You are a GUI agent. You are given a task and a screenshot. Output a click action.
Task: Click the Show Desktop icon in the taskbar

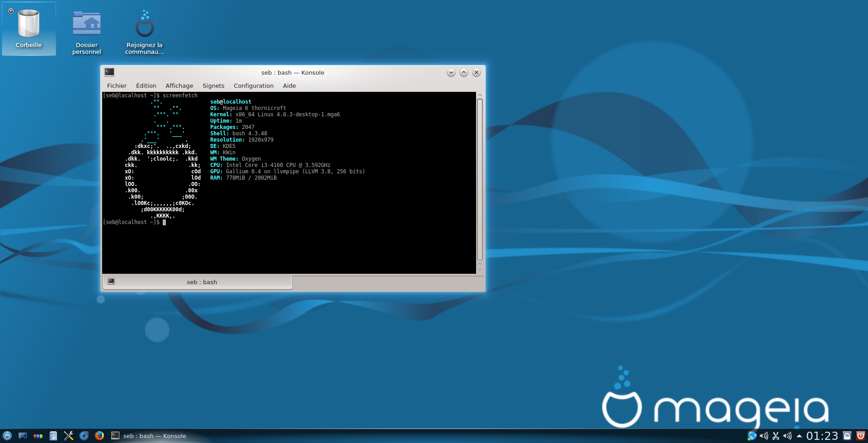[23, 436]
